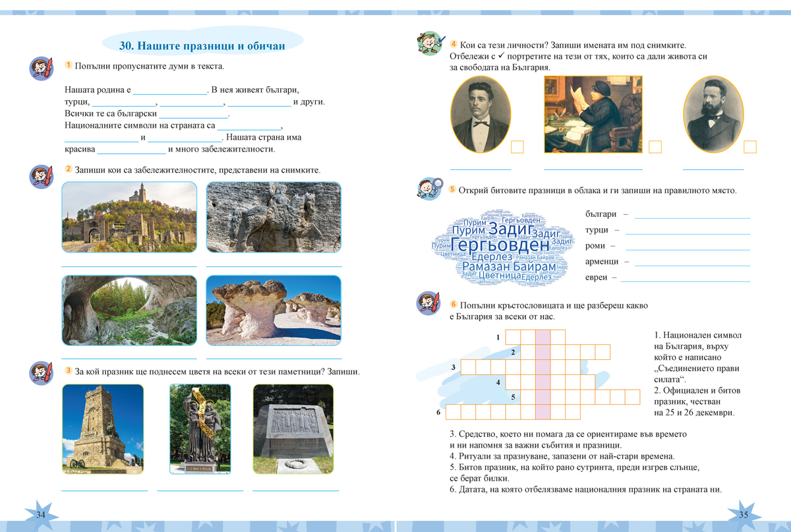Click the pink highlighted cell in crossword row 6
The height and width of the screenshot is (532, 791).
[542, 413]
